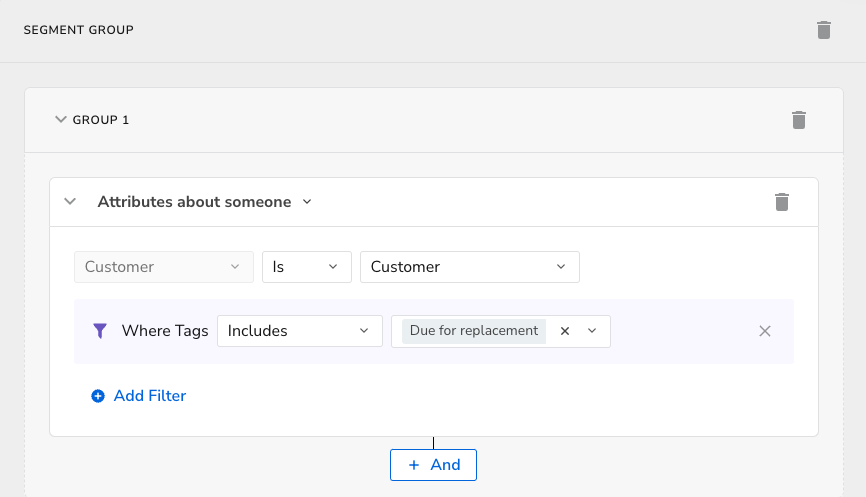Remove the Where Tags filter row
The image size is (866, 497).
tap(765, 331)
